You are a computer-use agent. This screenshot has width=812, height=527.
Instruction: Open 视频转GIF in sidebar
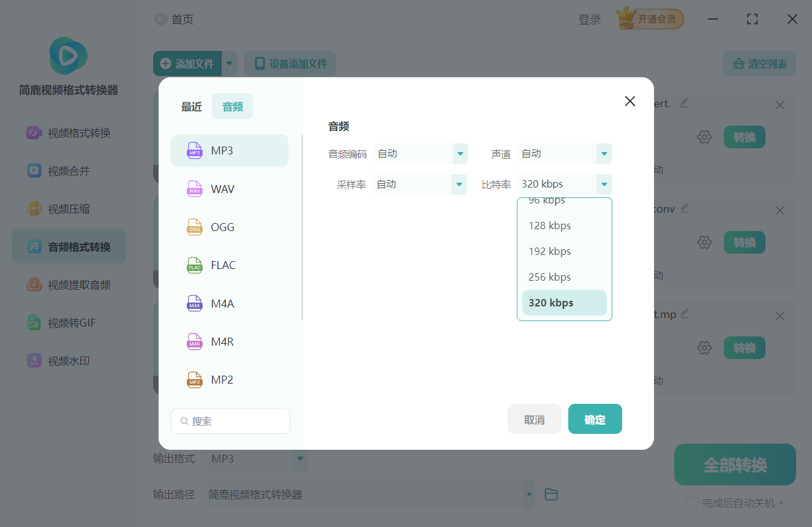(x=69, y=323)
